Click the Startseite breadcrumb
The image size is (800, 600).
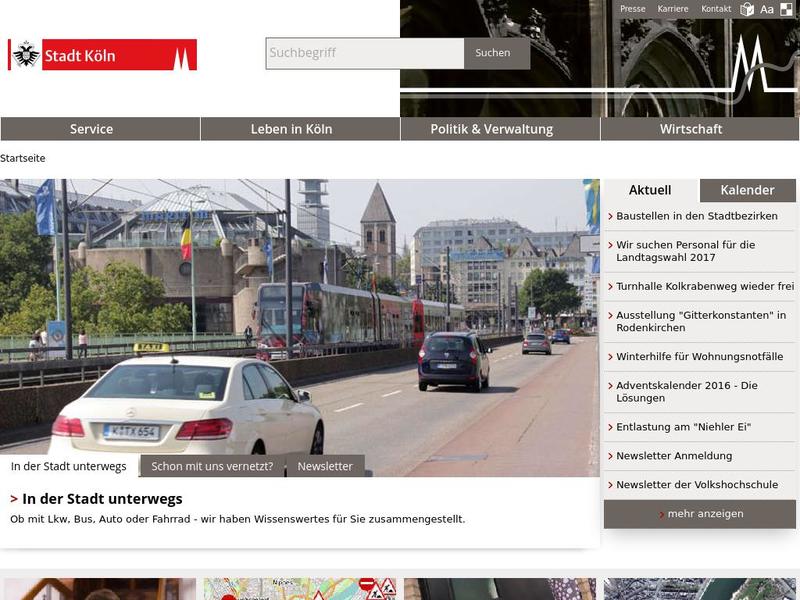click(22, 158)
